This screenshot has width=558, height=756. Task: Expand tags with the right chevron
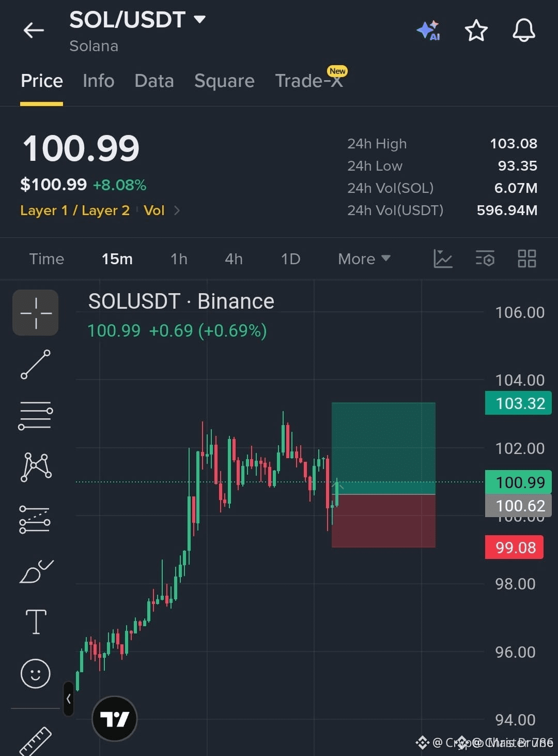177,210
